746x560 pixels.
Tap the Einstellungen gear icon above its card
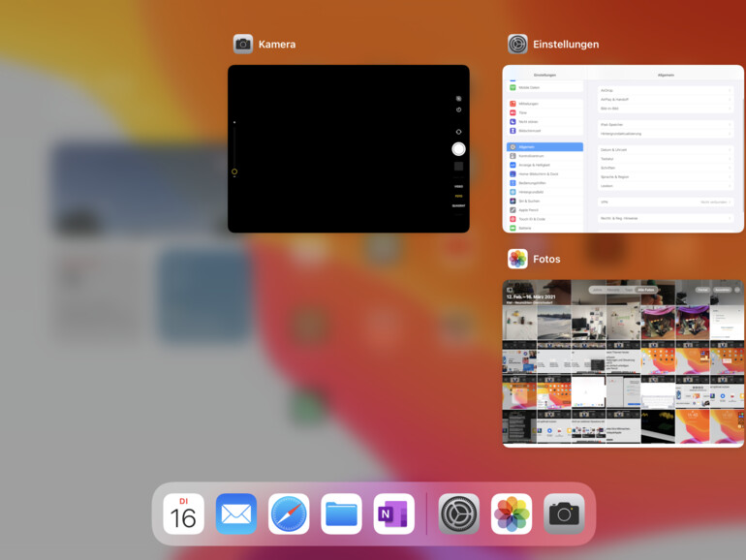tap(517, 45)
